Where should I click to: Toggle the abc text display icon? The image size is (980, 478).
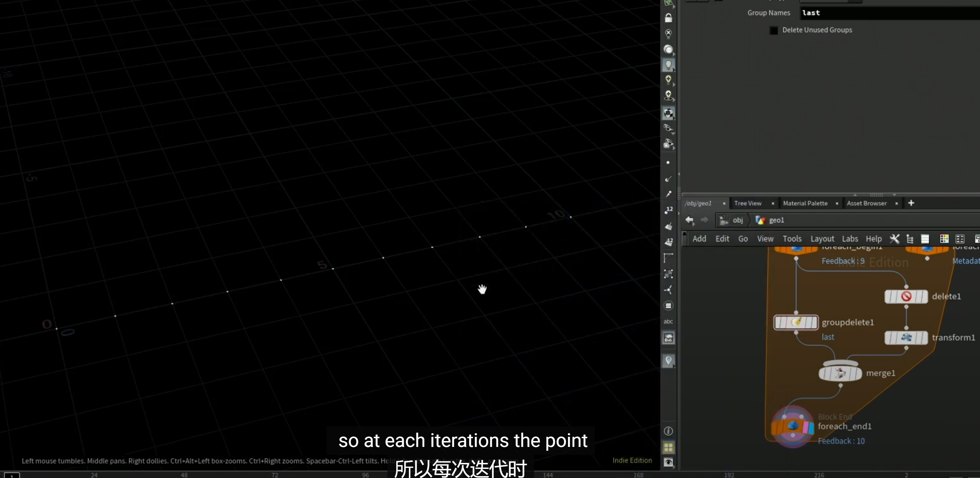click(668, 322)
